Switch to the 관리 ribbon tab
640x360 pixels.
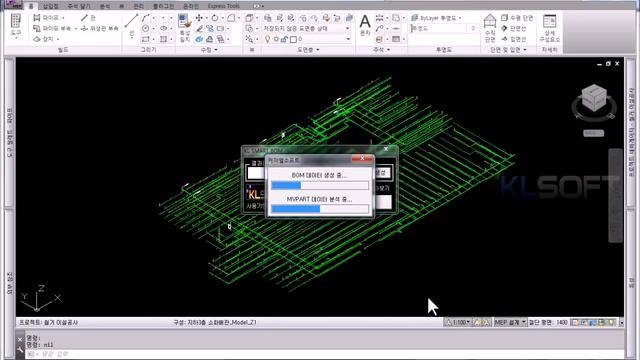[139, 6]
